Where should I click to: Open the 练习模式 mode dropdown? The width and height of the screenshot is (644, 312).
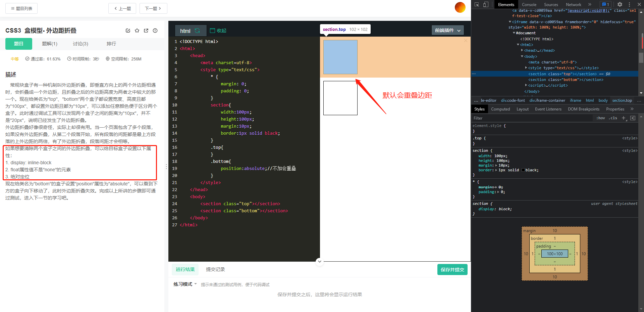185,284
